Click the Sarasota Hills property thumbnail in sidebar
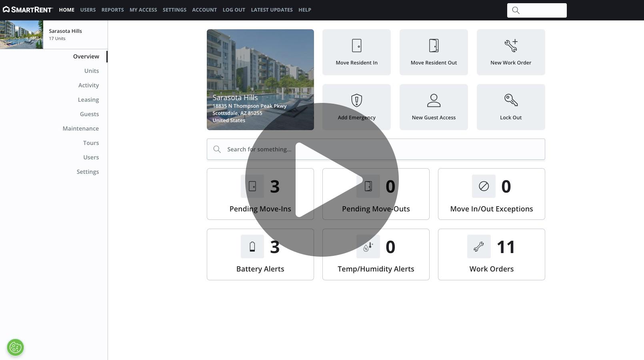The image size is (644, 360). click(x=22, y=35)
